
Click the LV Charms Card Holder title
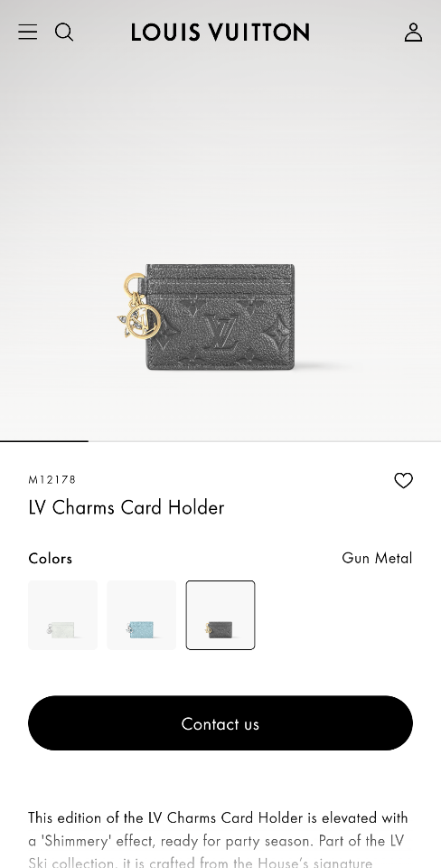click(127, 507)
